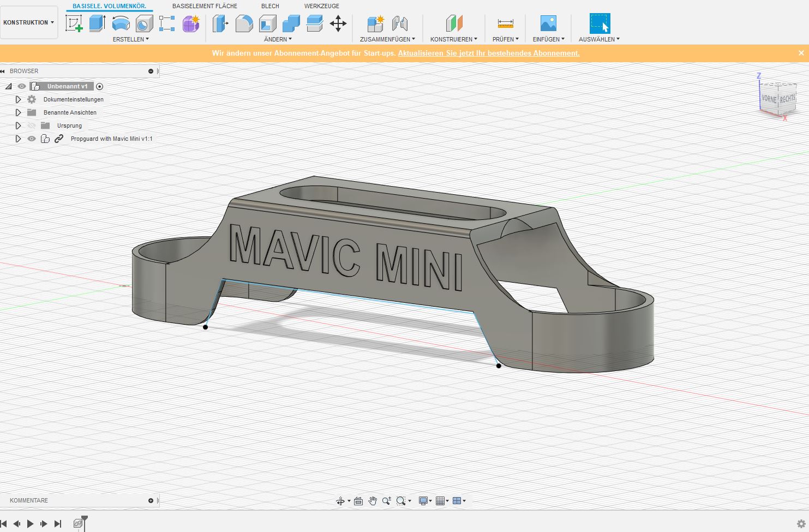
Task: Open the PRÜFEN dropdown menu
Action: click(506, 39)
